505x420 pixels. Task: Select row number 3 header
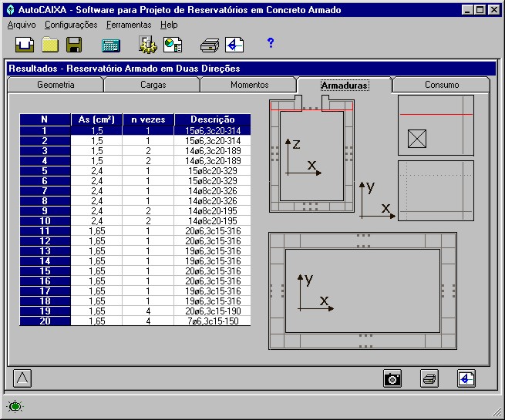pos(45,150)
